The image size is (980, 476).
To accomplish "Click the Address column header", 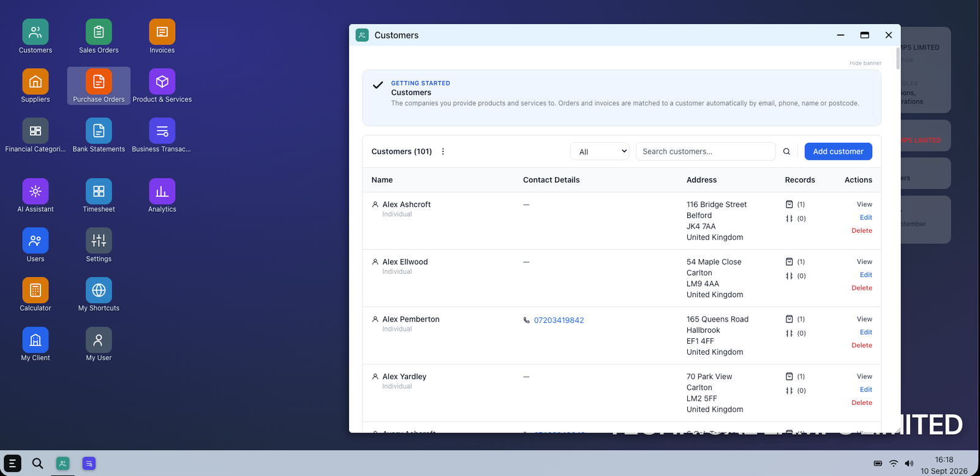I will 701,179.
